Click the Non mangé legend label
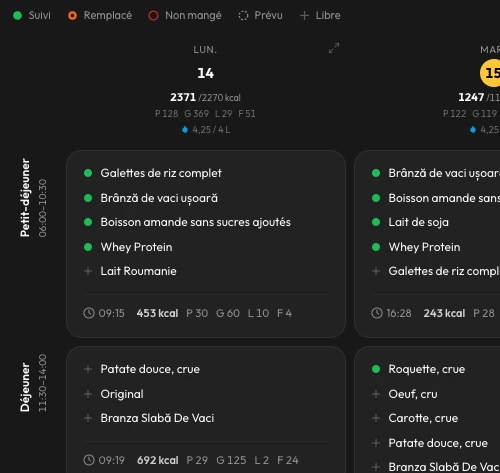 pos(193,15)
